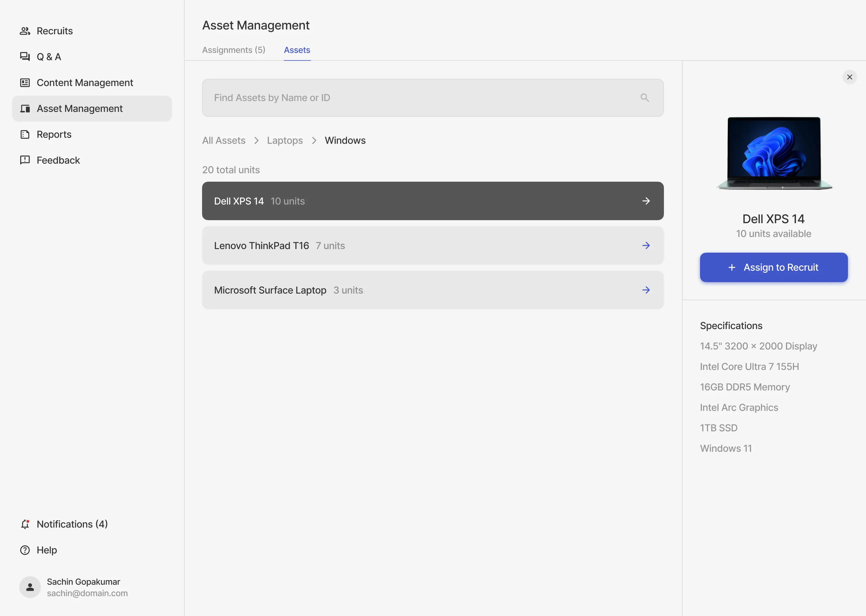Select the Assets tab
Image resolution: width=866 pixels, height=616 pixels.
tap(297, 50)
